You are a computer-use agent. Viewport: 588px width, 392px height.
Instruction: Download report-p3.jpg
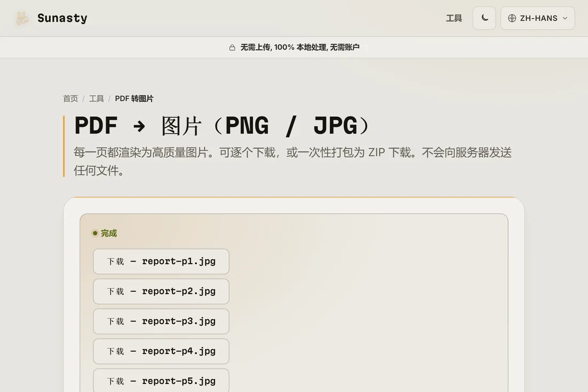coord(161,321)
